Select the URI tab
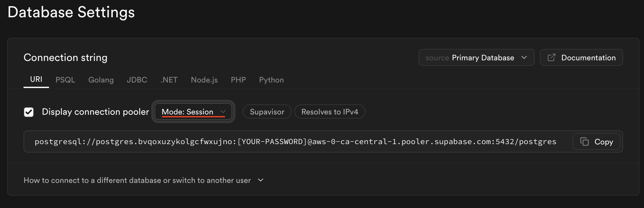 (36, 80)
